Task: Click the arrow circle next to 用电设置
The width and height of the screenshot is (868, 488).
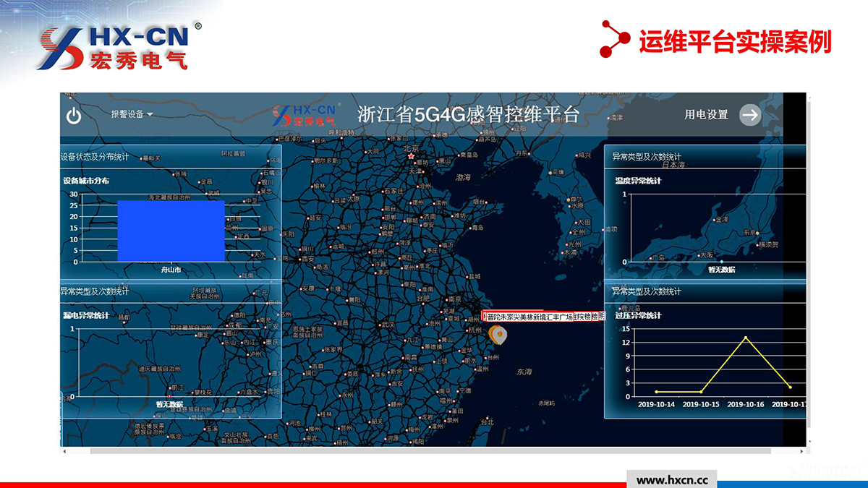Action: (x=750, y=115)
